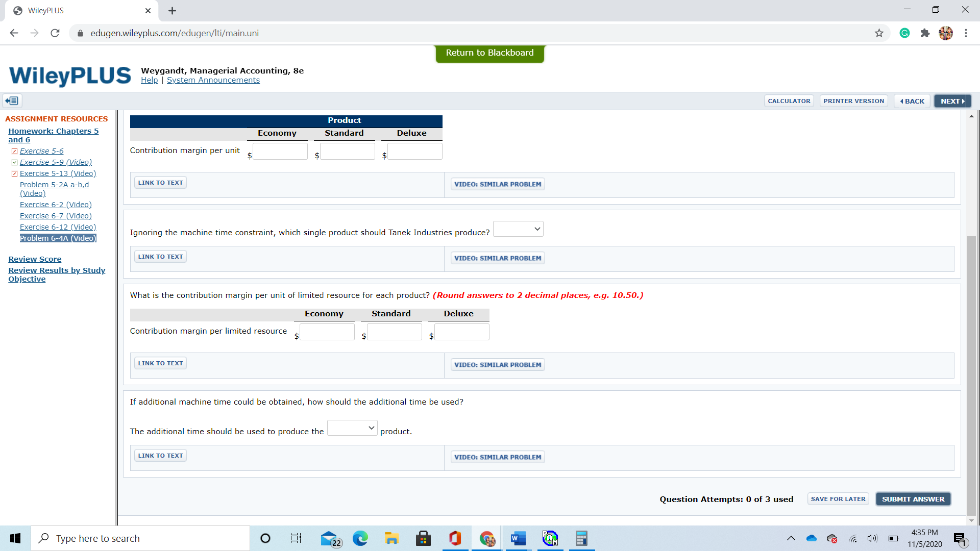Open the single product selection dropdown

tap(518, 229)
